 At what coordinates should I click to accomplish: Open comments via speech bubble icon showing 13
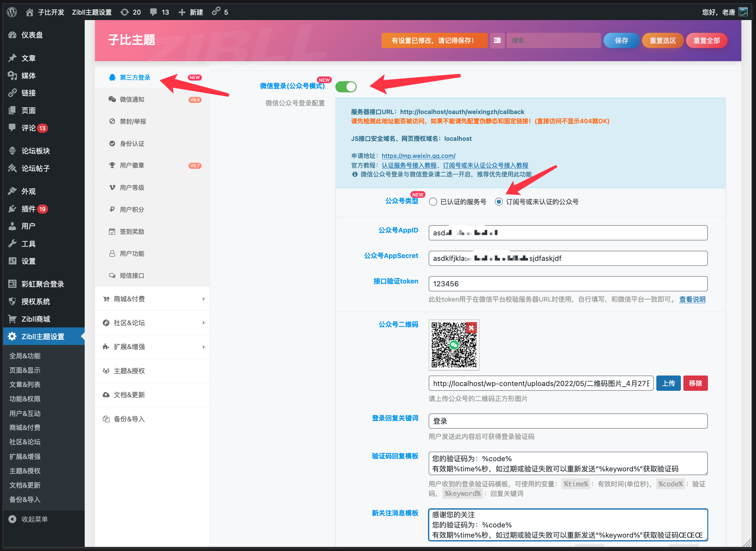(x=159, y=12)
